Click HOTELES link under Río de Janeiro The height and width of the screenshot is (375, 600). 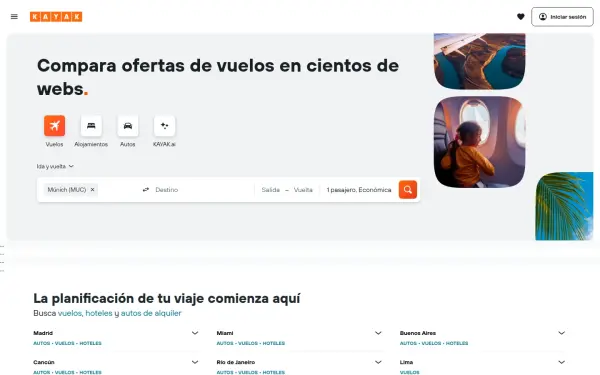[274, 372]
